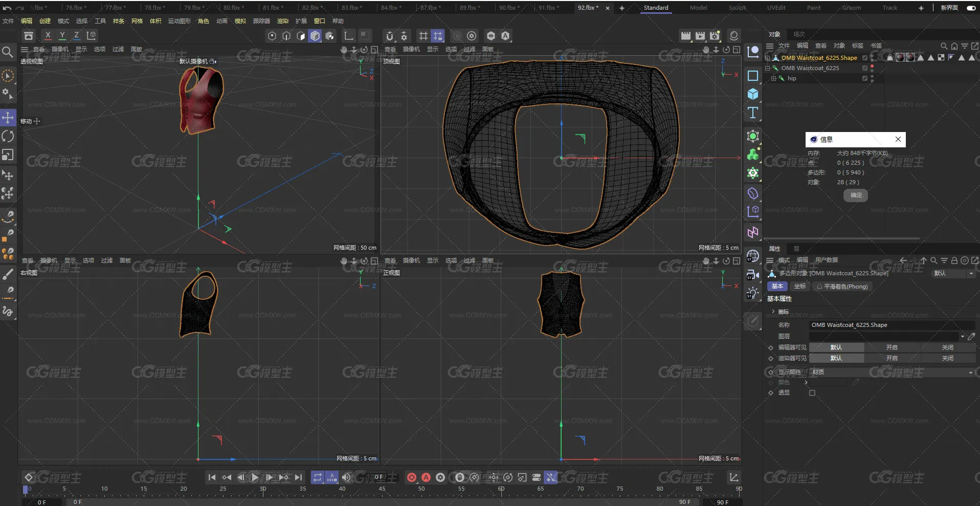Switch to the Sculpt layout tab

[737, 8]
